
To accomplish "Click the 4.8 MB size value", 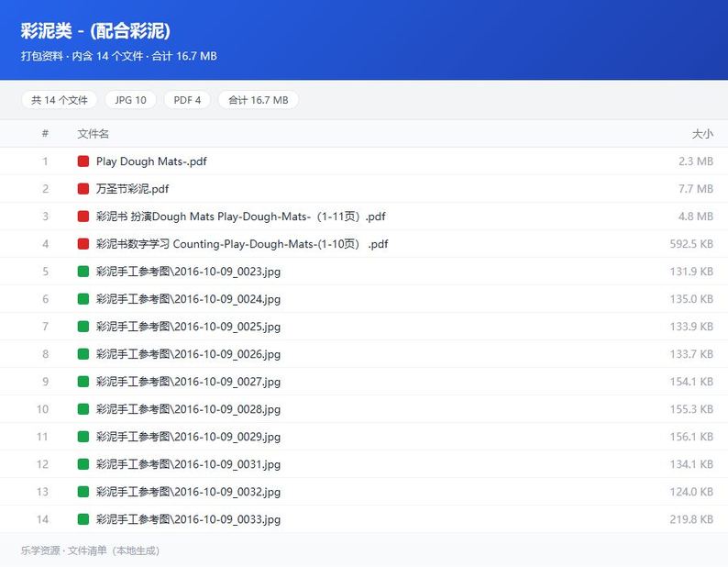I will (696, 217).
